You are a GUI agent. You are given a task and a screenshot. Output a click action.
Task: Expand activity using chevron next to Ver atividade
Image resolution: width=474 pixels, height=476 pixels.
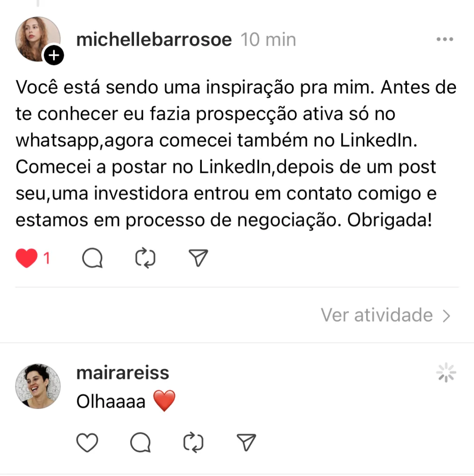click(447, 316)
